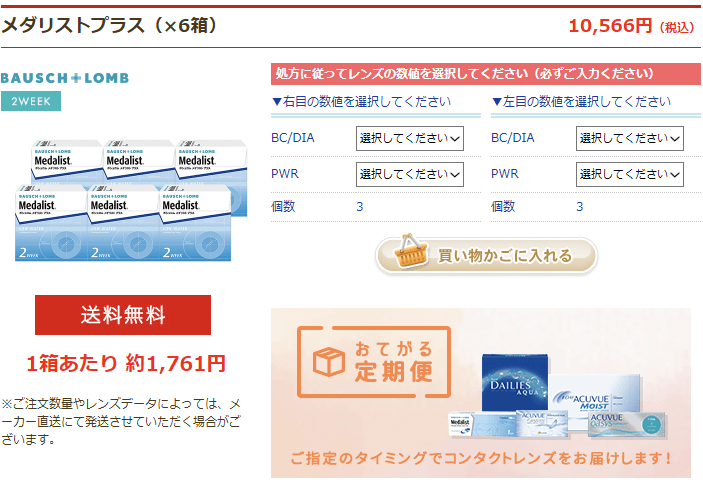703x486 pixels.
Task: Click the Acuvue Oasys box image
Action: pos(627,425)
